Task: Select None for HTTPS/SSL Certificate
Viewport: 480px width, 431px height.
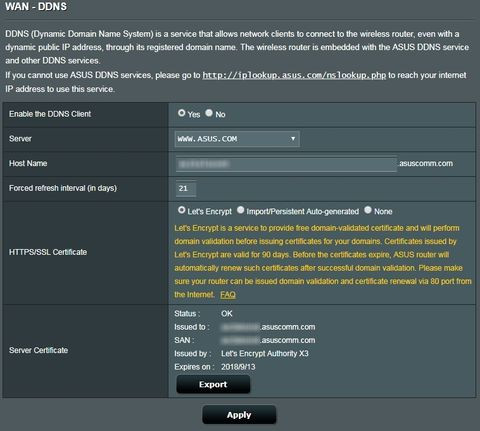Action: (368, 210)
